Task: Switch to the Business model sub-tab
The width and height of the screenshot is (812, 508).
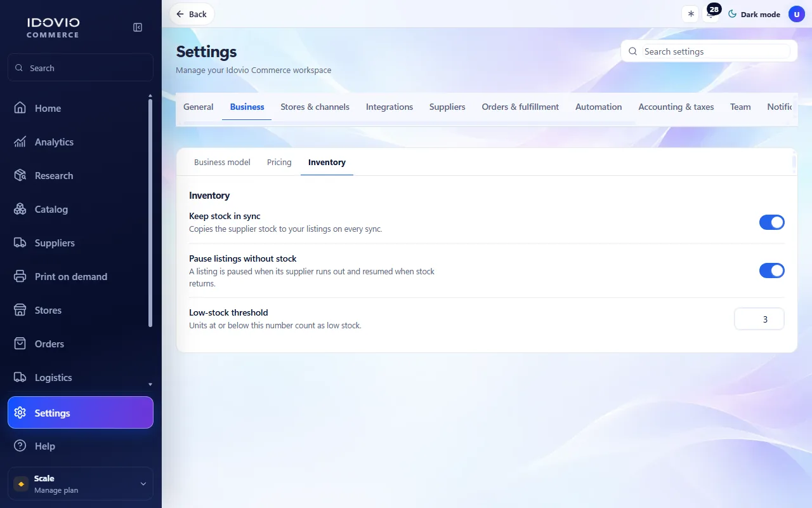Action: click(222, 162)
